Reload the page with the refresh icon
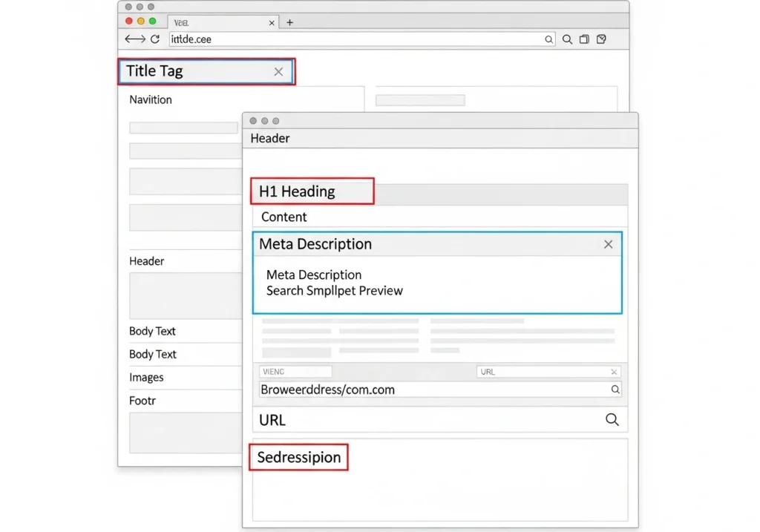This screenshot has width=760, height=532. (155, 39)
